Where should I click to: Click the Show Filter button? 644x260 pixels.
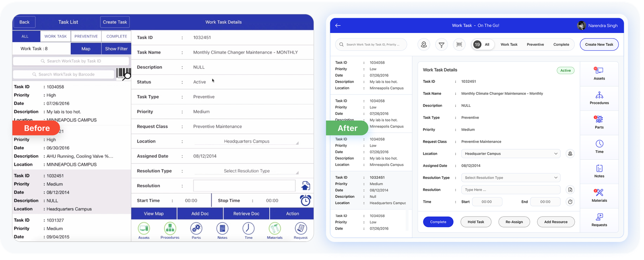[x=116, y=49]
